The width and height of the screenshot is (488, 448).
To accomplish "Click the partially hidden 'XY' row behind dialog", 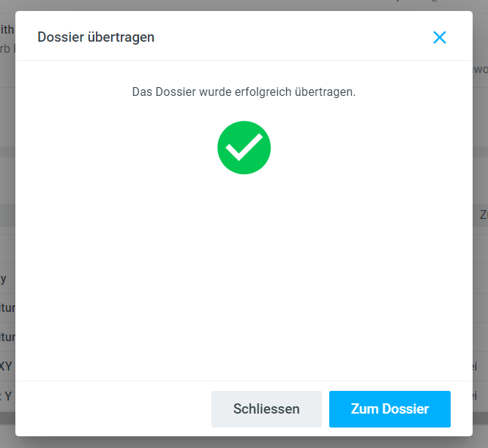I will pos(7,365).
